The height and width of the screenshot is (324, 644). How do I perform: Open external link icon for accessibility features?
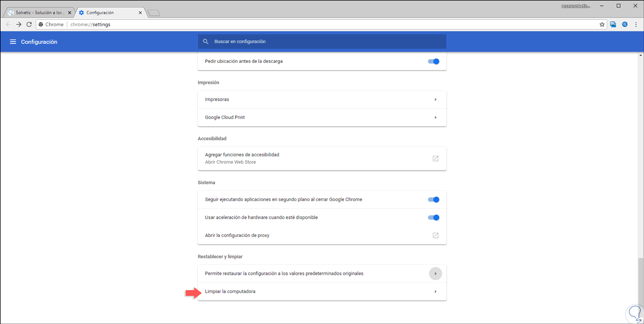coord(436,158)
